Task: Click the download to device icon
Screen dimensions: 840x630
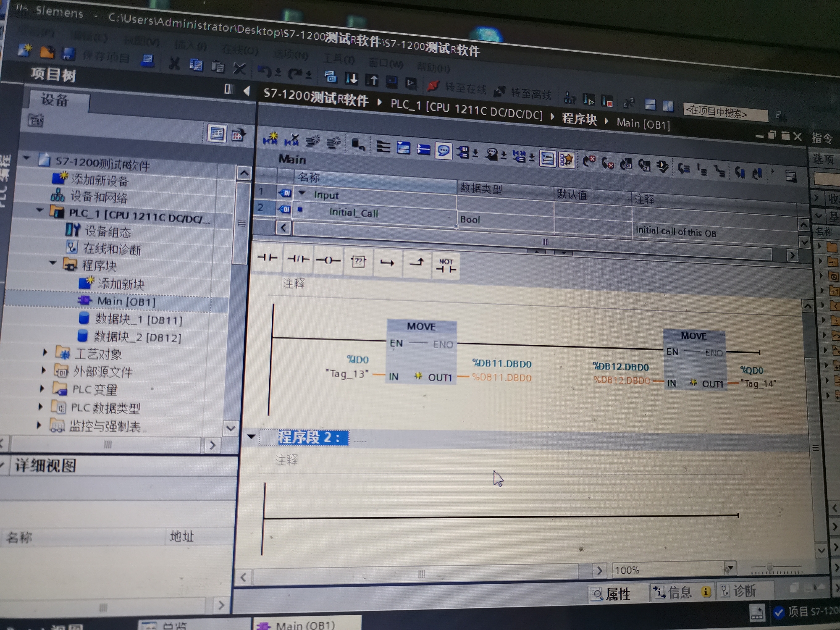Action: [x=351, y=79]
